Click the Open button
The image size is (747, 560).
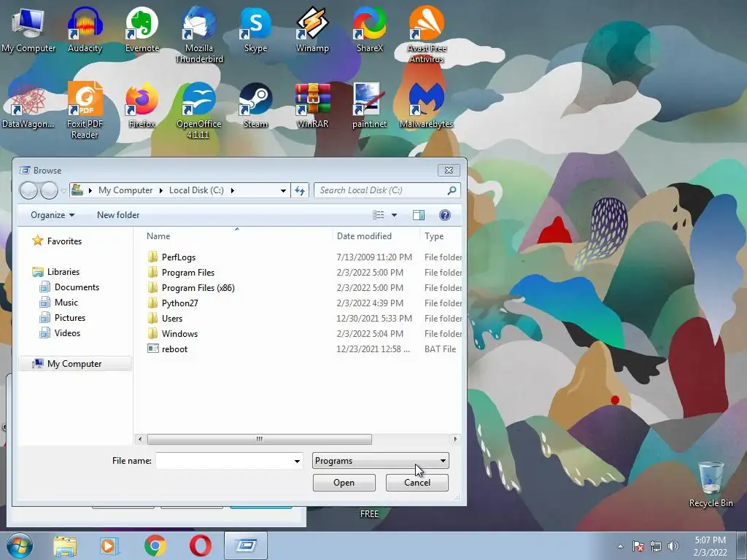tap(344, 483)
